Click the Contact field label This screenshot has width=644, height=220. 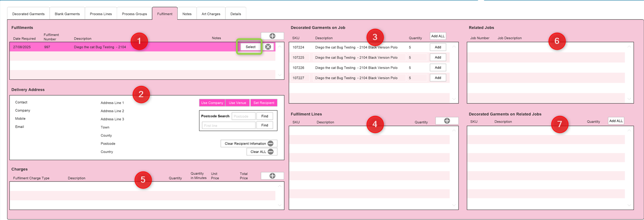pos(21,102)
